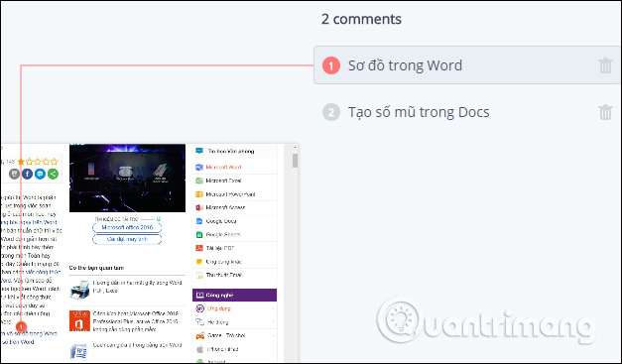This screenshot has height=364, width=622.
Task: Click the 'Cài đặt máy tính' pill button
Action: tap(127, 239)
